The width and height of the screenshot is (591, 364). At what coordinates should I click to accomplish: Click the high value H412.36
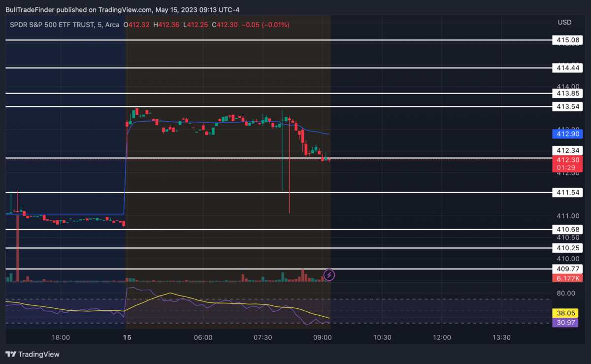tap(165, 25)
